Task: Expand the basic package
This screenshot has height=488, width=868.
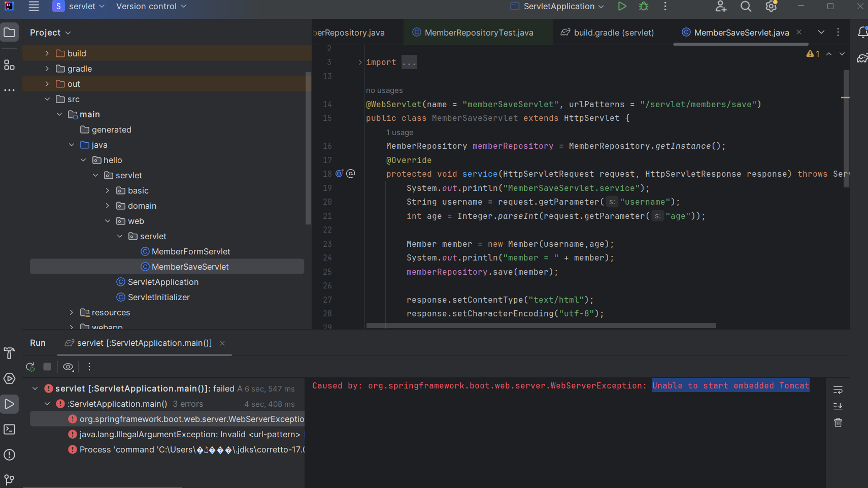Action: (x=107, y=190)
